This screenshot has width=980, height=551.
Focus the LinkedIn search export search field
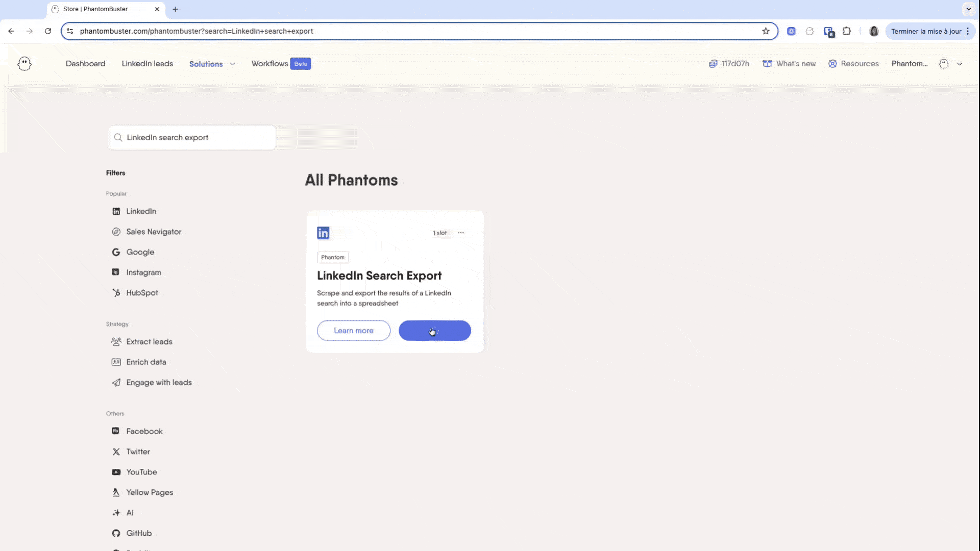click(x=192, y=138)
